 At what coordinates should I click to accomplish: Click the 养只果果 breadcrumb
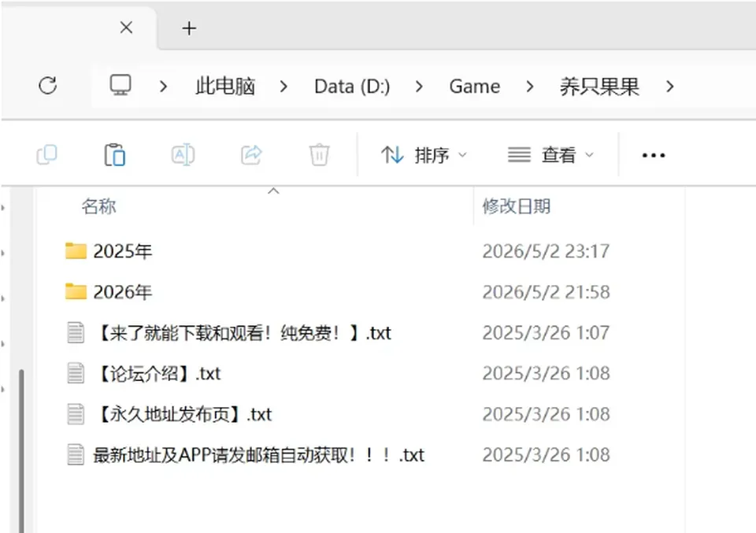pos(599,87)
